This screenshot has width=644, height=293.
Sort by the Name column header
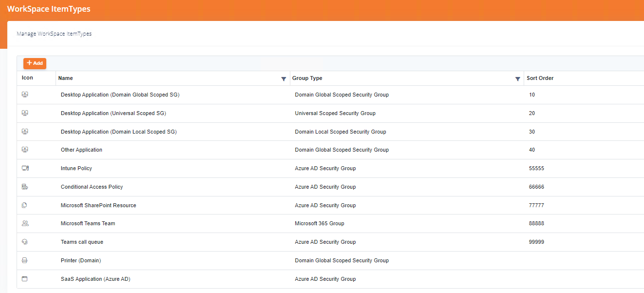click(66, 78)
